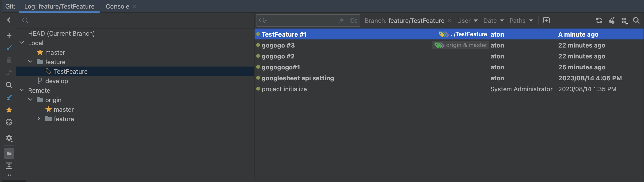Select the Log: feature/TestFeature tab
644x182 pixels.
pyautogui.click(x=59, y=6)
